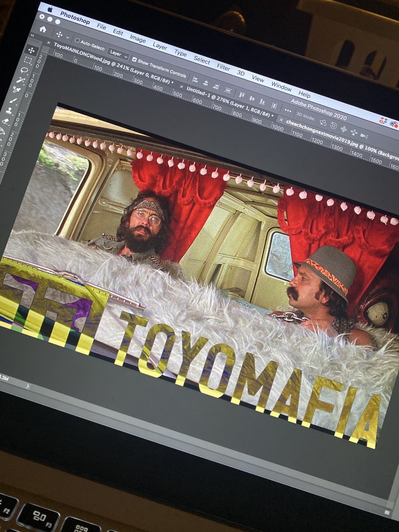Open the 3D menu
The height and width of the screenshot is (532, 399).
[x=241, y=73]
